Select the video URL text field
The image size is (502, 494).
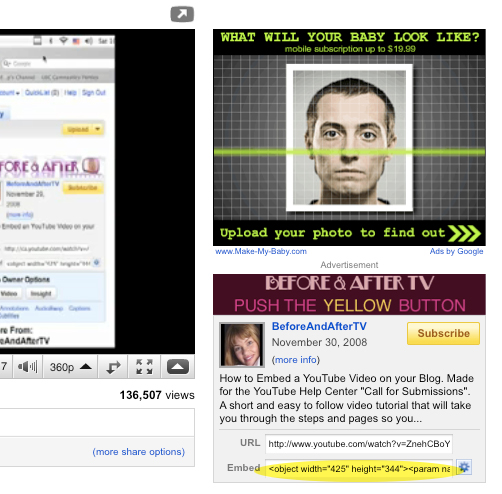coord(359,444)
